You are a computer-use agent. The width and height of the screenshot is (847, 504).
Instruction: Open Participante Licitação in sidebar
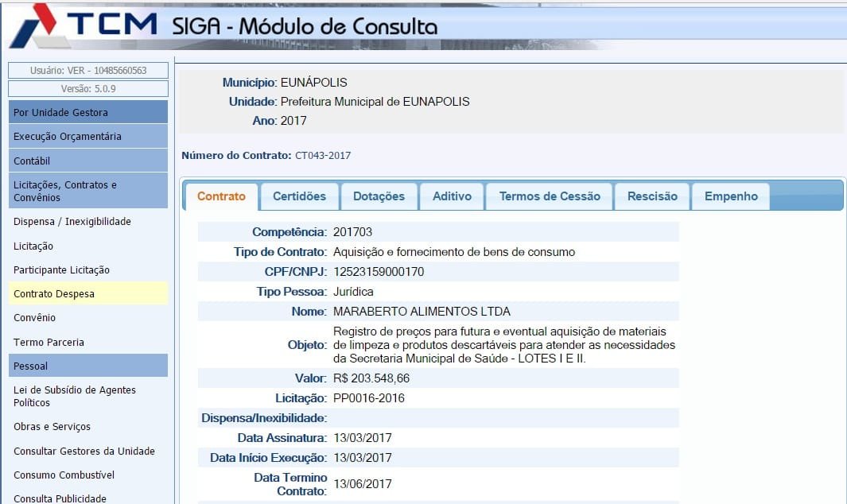(61, 270)
